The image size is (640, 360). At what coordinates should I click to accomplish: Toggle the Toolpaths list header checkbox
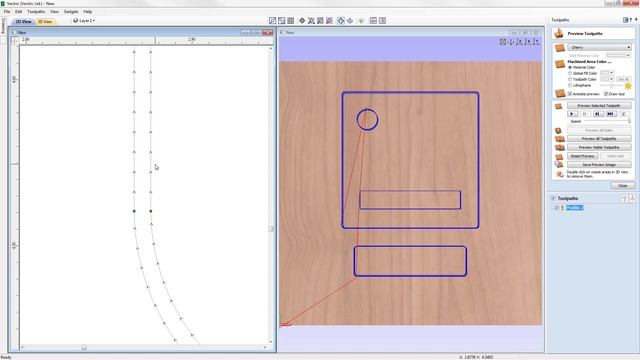pos(553,198)
